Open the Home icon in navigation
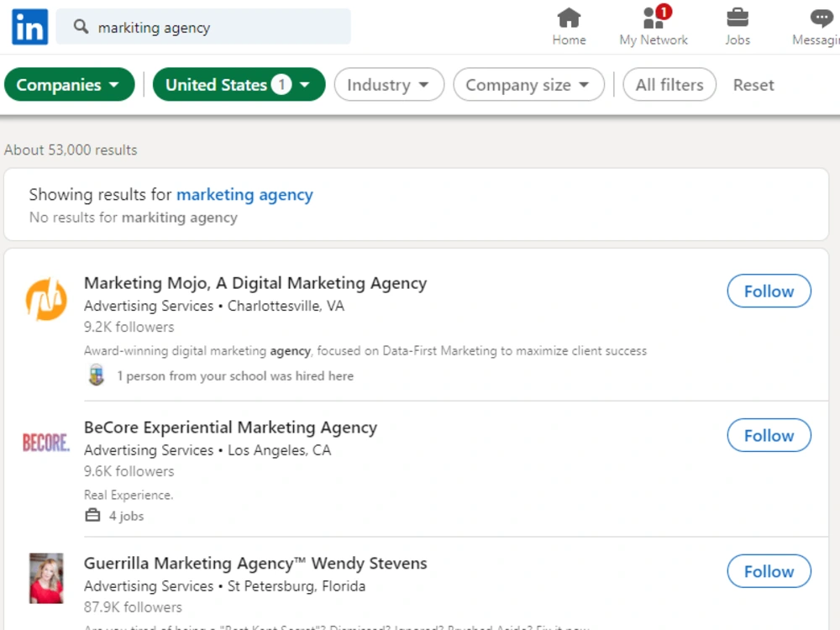The height and width of the screenshot is (630, 840). (x=569, y=18)
